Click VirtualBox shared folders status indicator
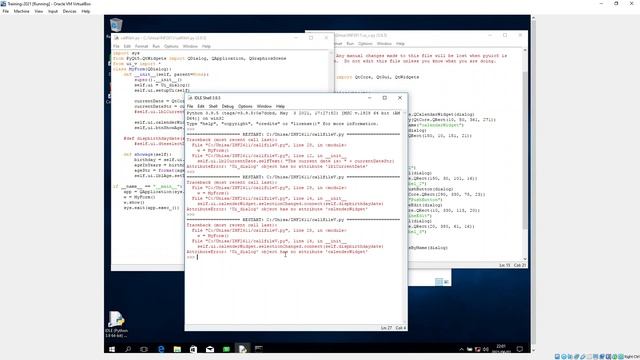640x360 pixels. 589,357
